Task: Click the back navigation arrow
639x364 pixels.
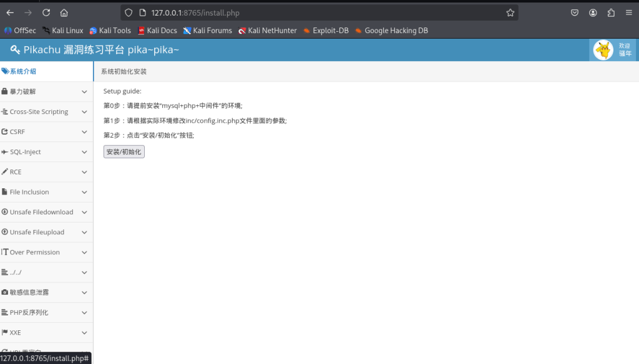Action: [x=10, y=12]
